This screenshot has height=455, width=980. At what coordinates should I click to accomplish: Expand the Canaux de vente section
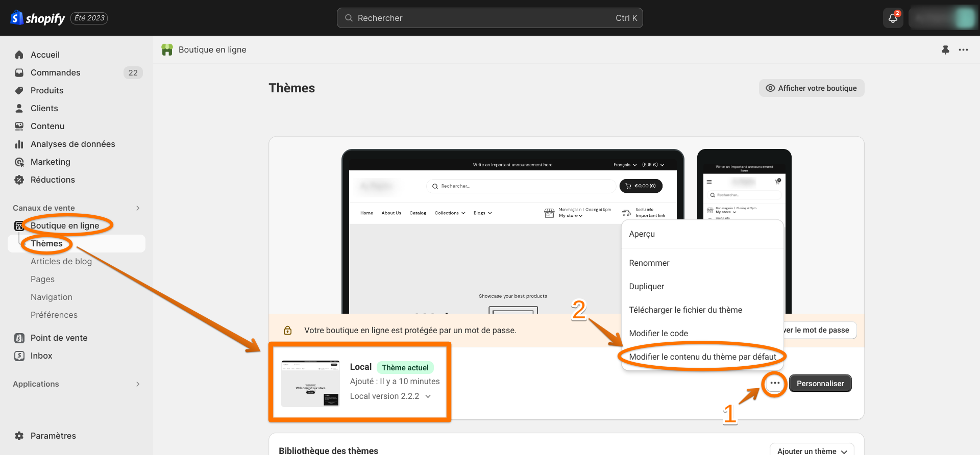138,208
